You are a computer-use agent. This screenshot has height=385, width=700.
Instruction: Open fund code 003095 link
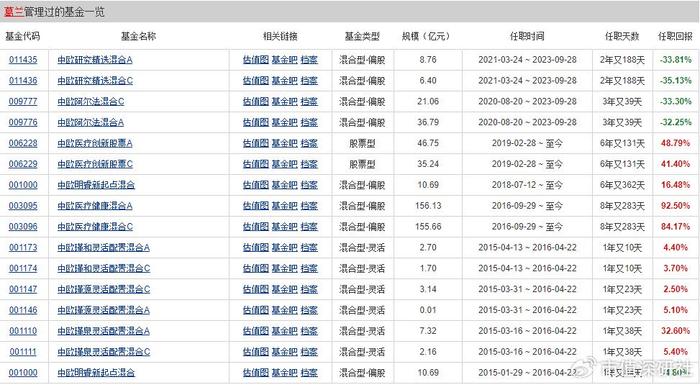click(x=23, y=206)
